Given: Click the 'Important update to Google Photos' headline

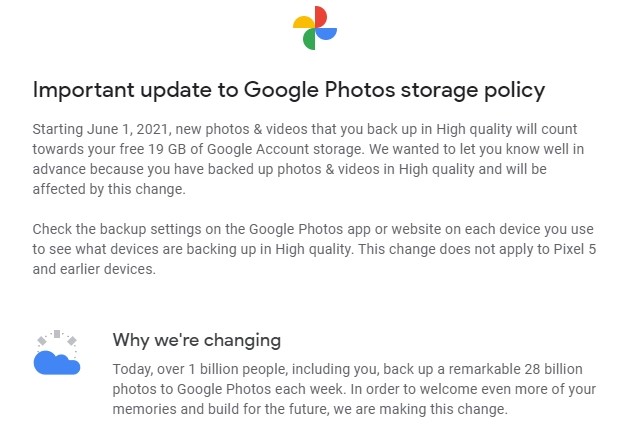Looking at the screenshot, I should pos(288,90).
